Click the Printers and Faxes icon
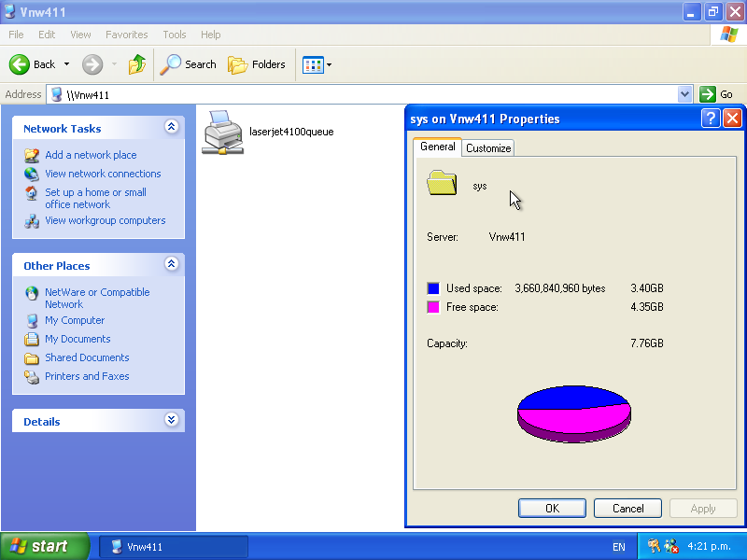Viewport: 747px width, 560px height. tap(32, 377)
